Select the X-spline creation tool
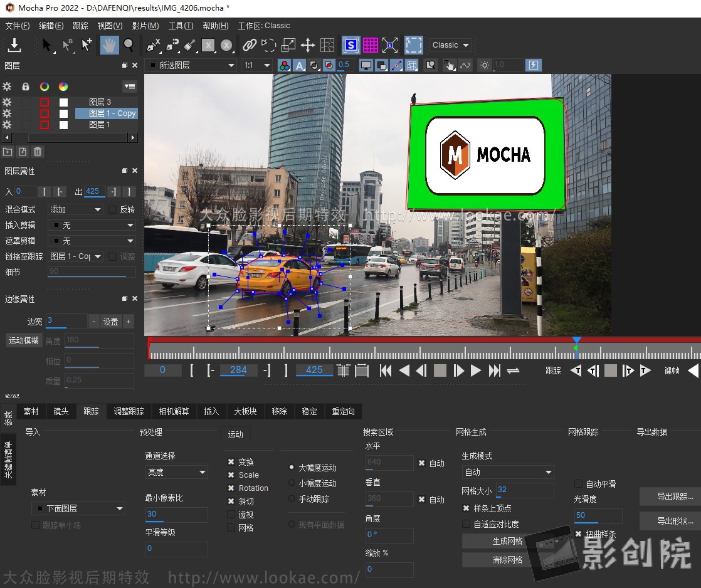701x588 pixels. pyautogui.click(x=153, y=45)
